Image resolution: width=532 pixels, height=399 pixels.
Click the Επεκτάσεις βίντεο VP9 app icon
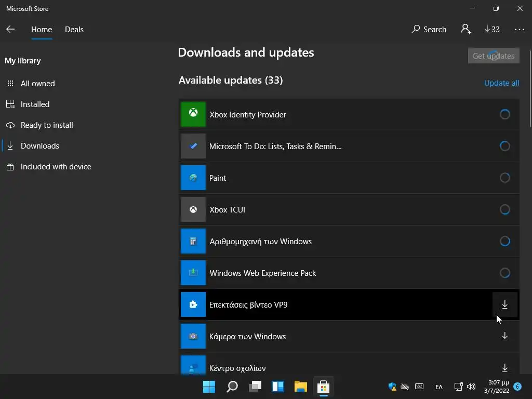[x=193, y=304]
